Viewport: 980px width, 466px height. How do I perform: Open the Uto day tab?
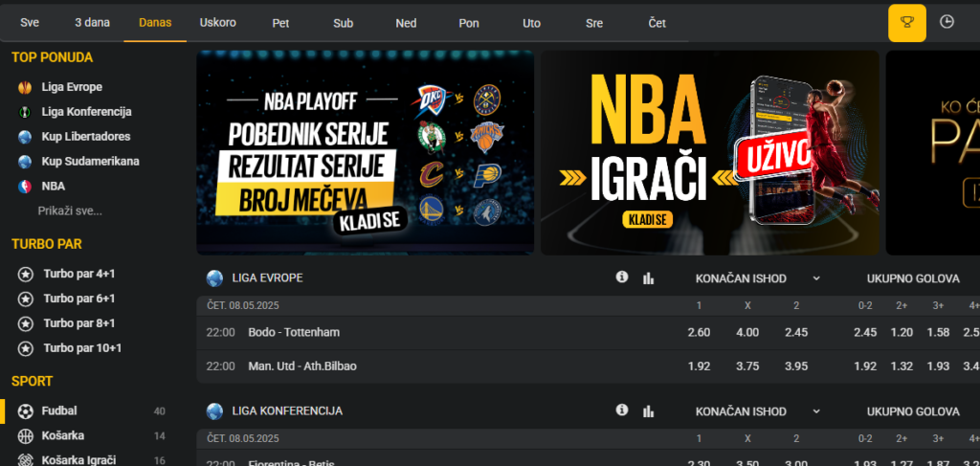pyautogui.click(x=531, y=23)
